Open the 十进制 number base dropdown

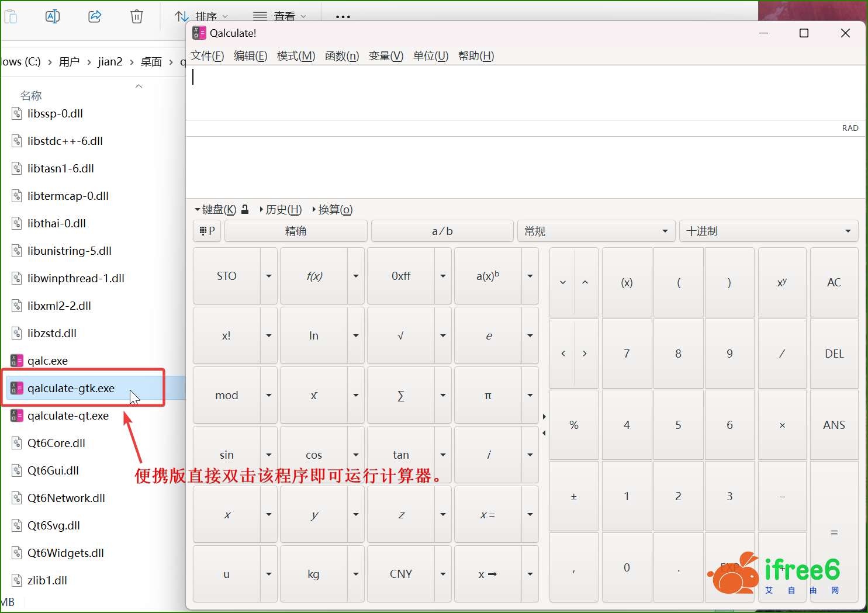[x=768, y=231]
